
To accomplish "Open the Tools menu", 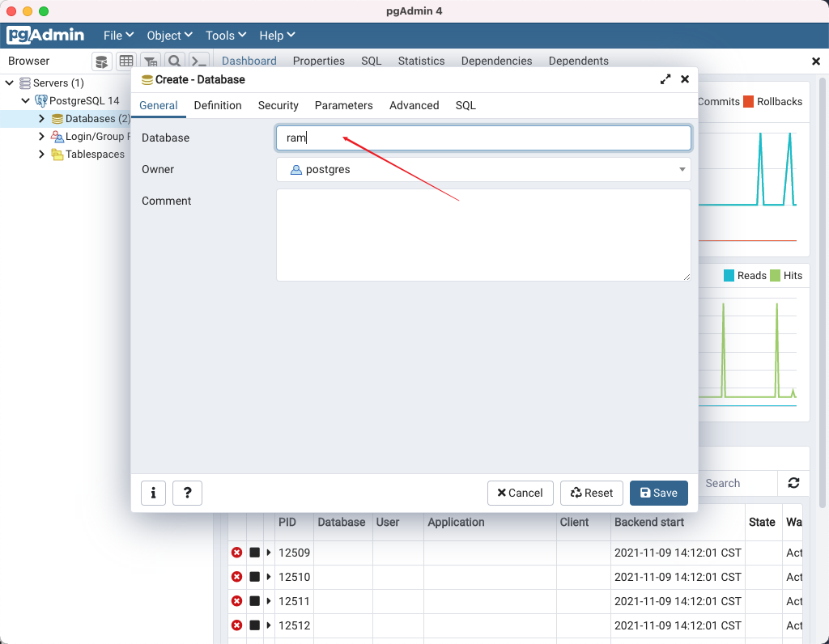I will [x=226, y=36].
